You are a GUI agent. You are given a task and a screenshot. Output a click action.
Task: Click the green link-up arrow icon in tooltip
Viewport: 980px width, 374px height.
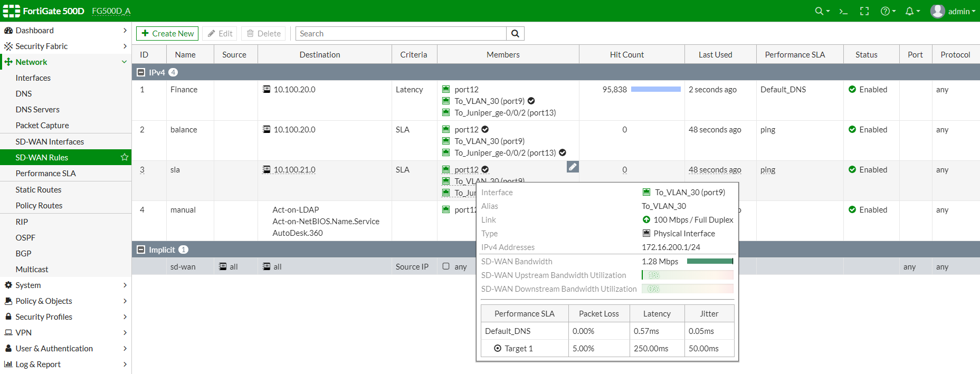[646, 219]
